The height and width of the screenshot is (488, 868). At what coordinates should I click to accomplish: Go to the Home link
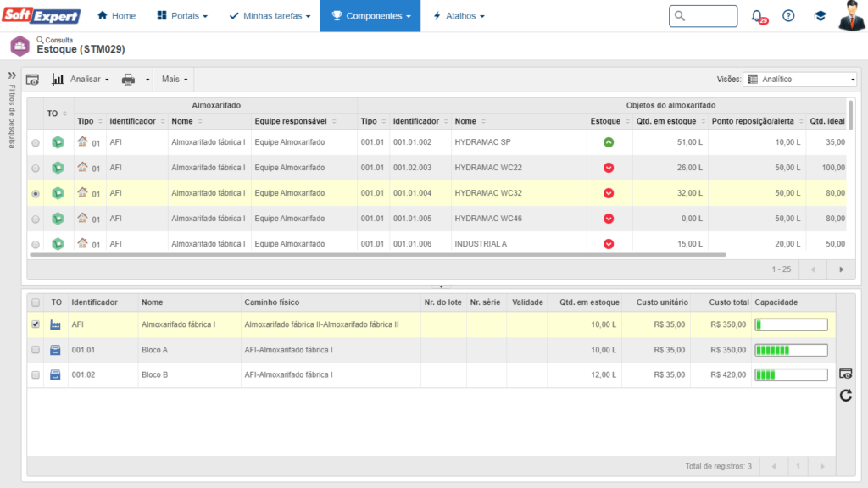pyautogui.click(x=116, y=16)
